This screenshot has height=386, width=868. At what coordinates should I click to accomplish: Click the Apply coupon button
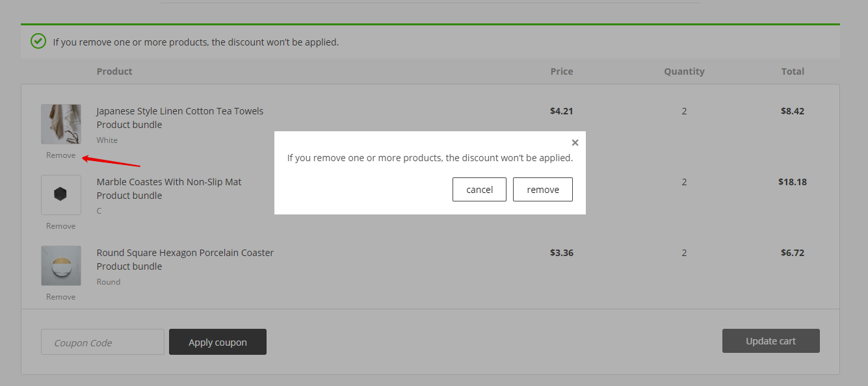(218, 342)
